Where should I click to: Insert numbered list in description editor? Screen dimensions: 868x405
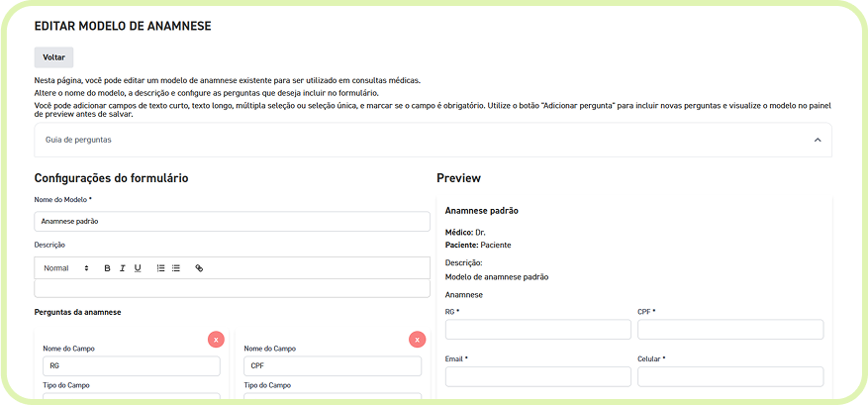coord(160,268)
